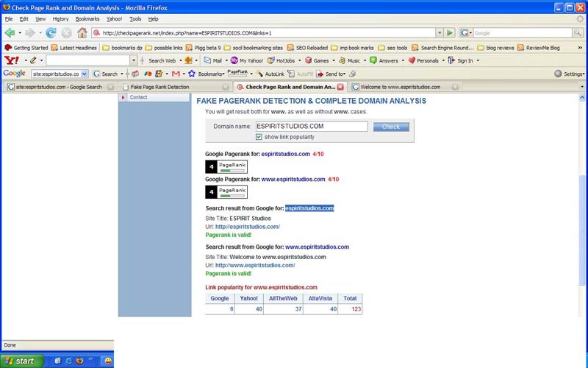Expand the Search Web dropdown arrow
The width and height of the screenshot is (588, 368).
click(x=180, y=60)
